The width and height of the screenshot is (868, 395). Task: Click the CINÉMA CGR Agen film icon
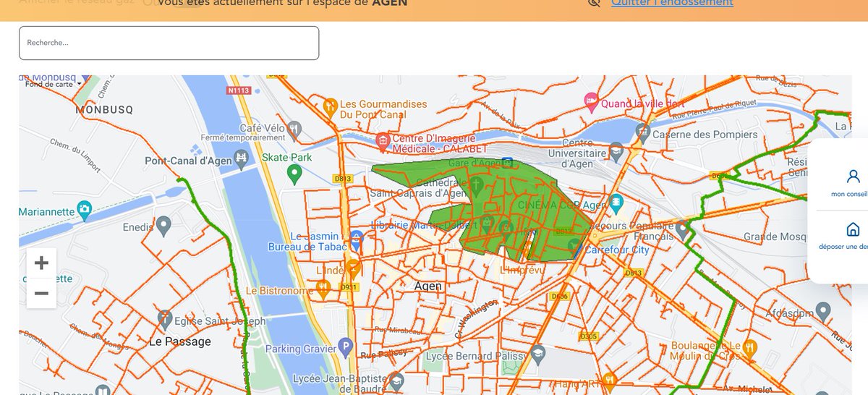[616, 203]
